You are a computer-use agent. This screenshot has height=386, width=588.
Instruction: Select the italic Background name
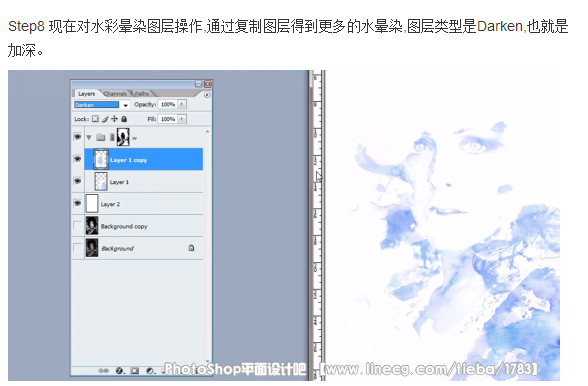coord(117,249)
